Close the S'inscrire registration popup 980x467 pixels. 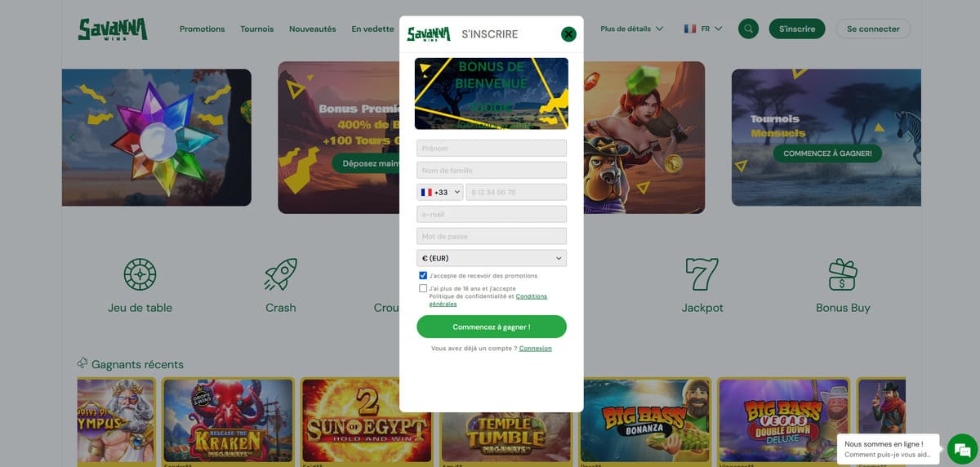(x=568, y=34)
